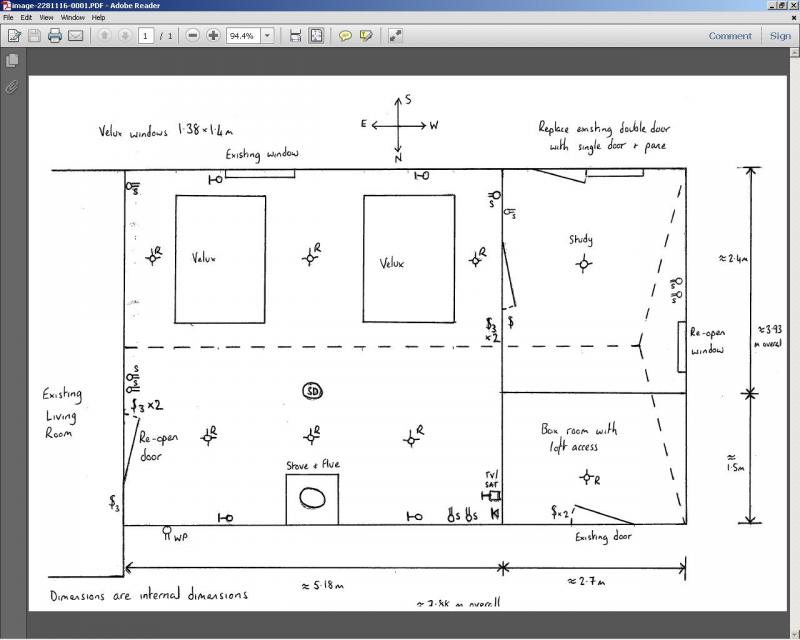
Task: Open the Attachments paperclip panel
Action: 12,87
